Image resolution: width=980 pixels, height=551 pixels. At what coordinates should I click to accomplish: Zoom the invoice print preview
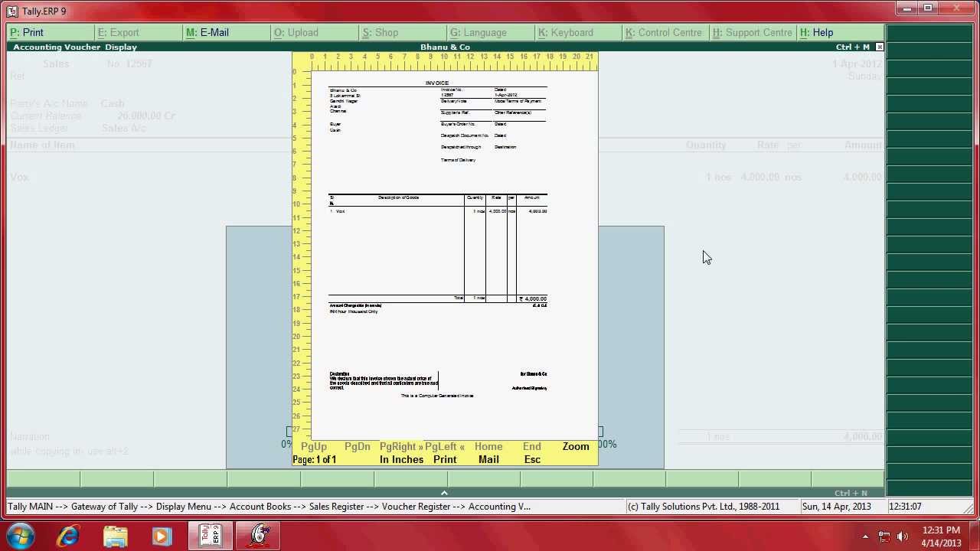[576, 447]
